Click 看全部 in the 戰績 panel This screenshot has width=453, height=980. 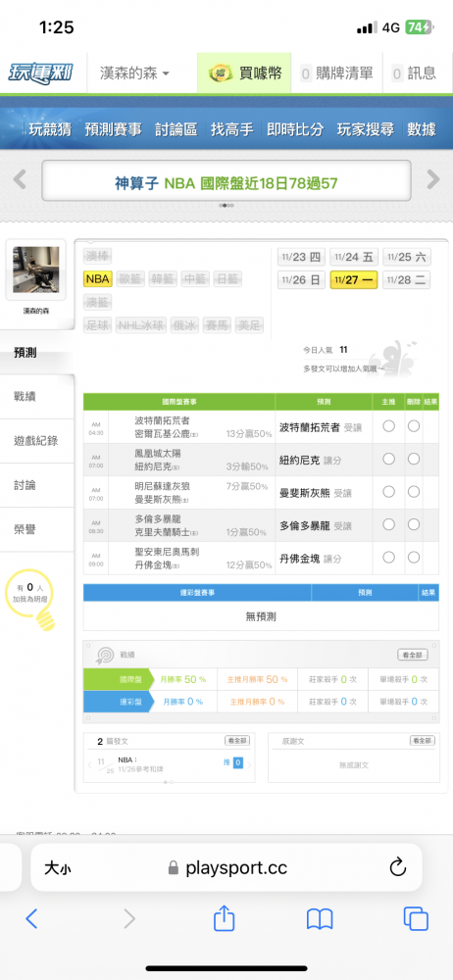tap(413, 655)
